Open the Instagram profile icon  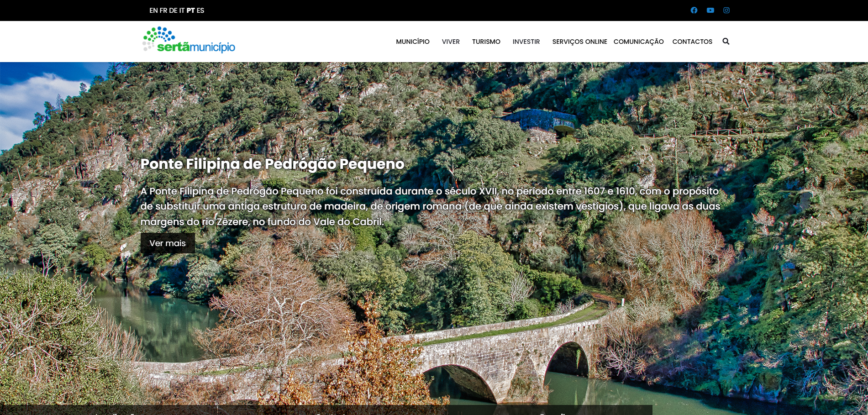coord(726,11)
